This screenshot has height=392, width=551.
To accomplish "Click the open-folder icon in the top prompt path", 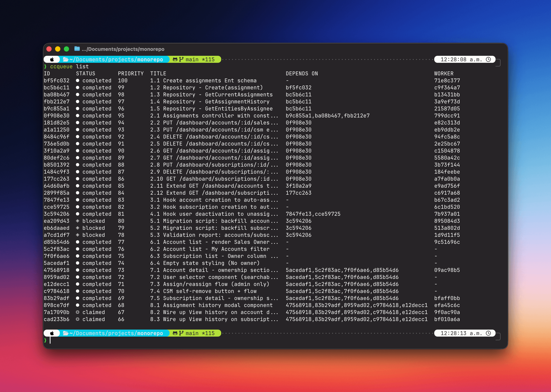I will [x=66, y=59].
